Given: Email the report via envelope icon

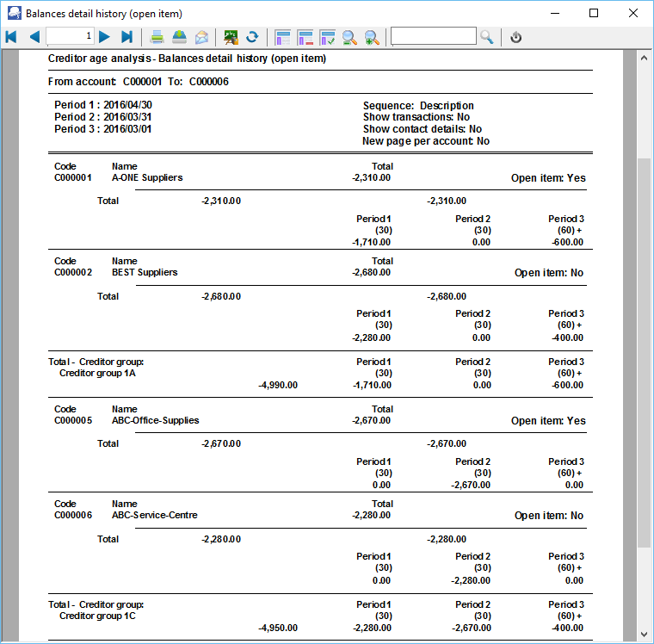Looking at the screenshot, I should point(201,37).
